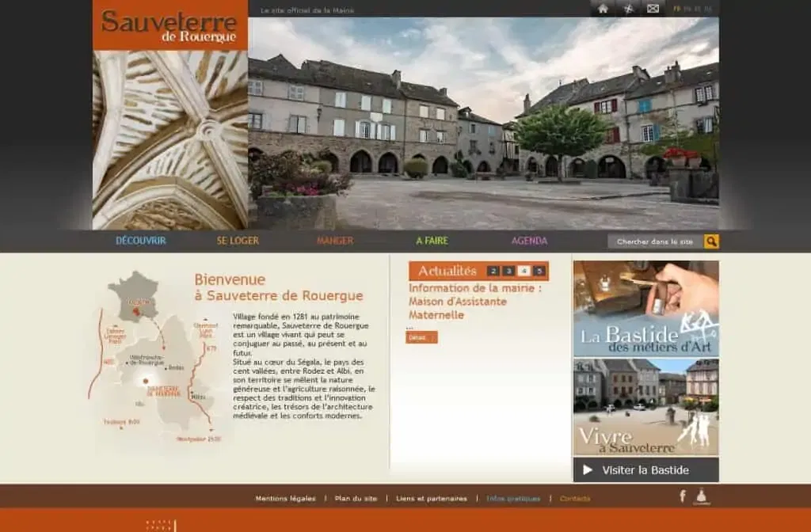Select page 5 of Actualités

[x=539, y=271]
